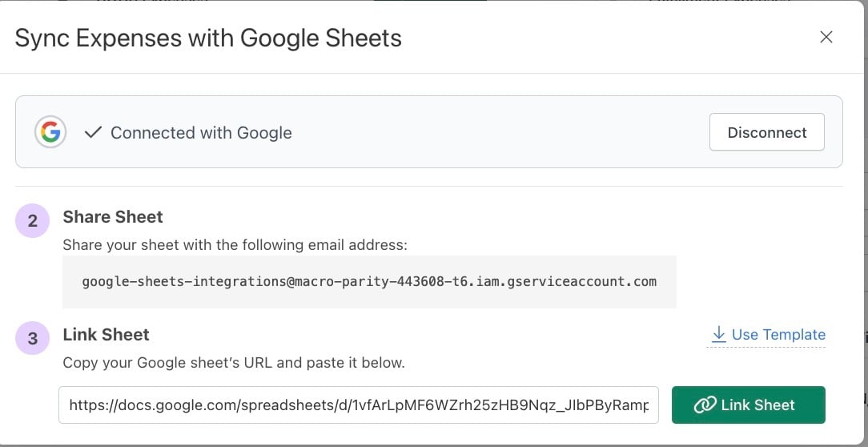Click the Link Sheet step heading

click(x=106, y=335)
